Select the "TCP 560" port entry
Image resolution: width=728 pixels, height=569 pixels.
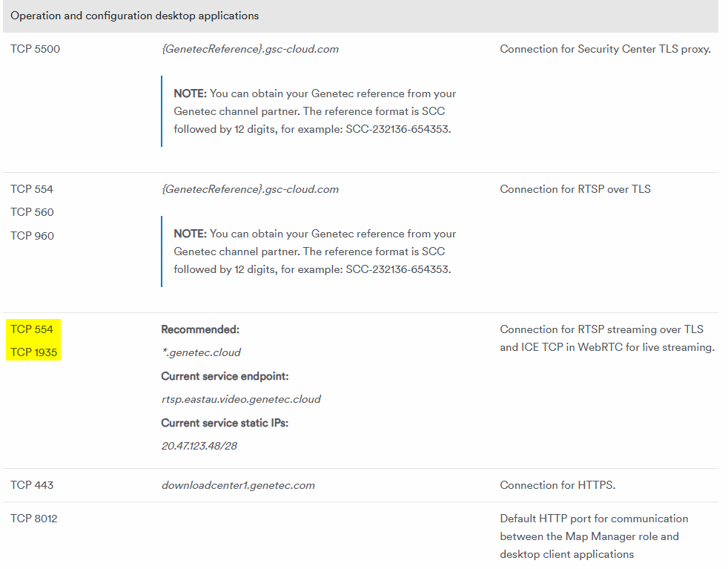tap(32, 212)
